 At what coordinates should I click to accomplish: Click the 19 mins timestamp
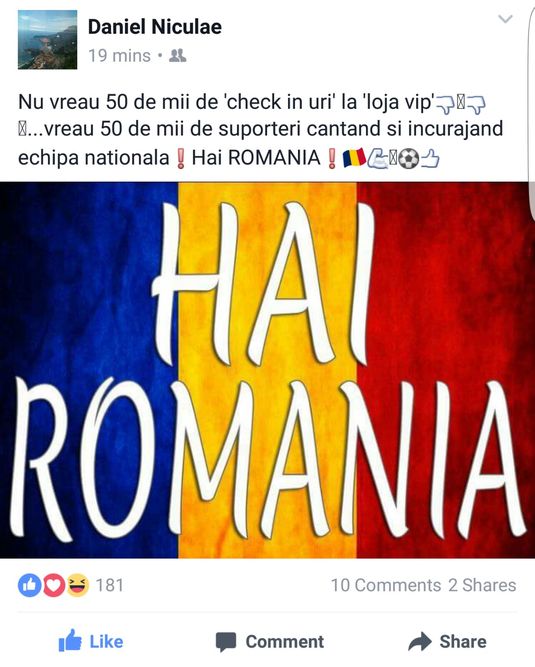point(119,56)
